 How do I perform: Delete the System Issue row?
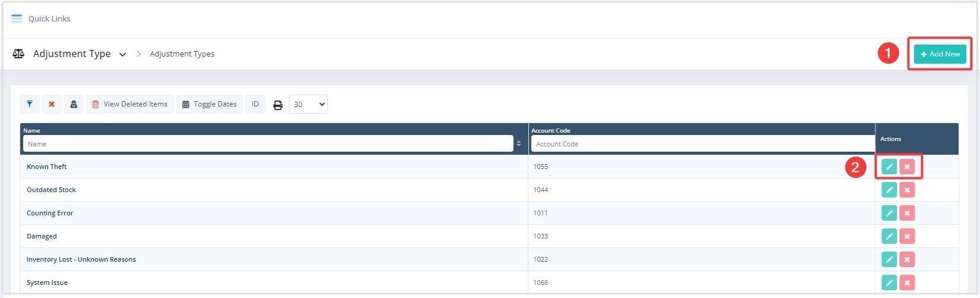pyautogui.click(x=907, y=283)
